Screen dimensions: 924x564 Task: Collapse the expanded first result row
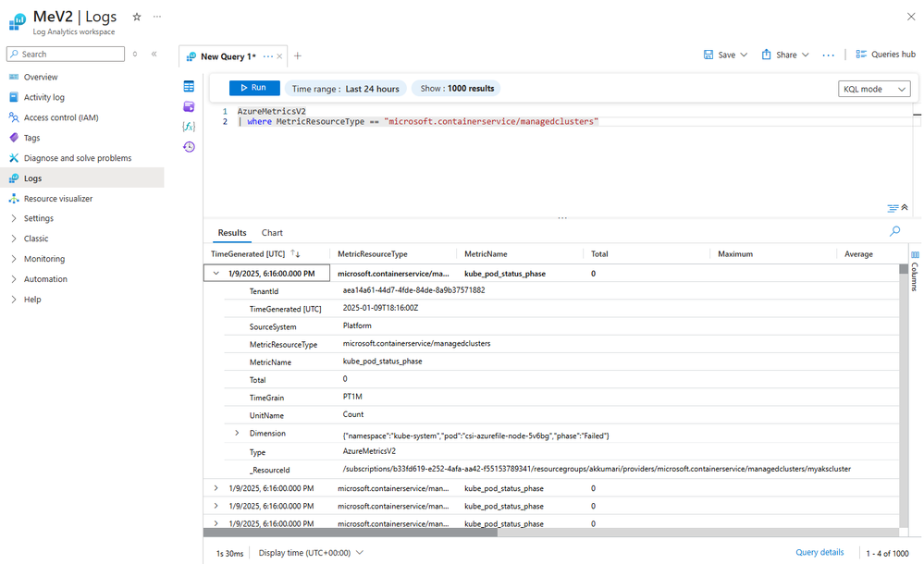[216, 274]
